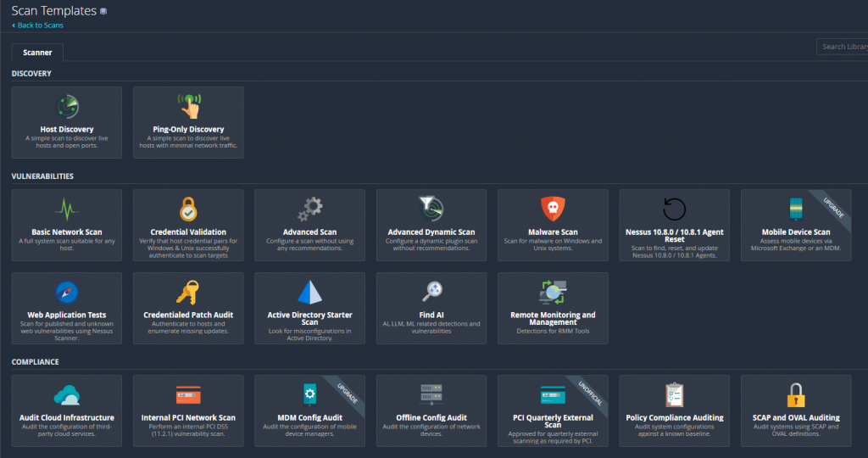Screen dimensions: 868x458
Task: Click the UPGRADE ribbon on Mobile Device Scan
Action: (833, 208)
